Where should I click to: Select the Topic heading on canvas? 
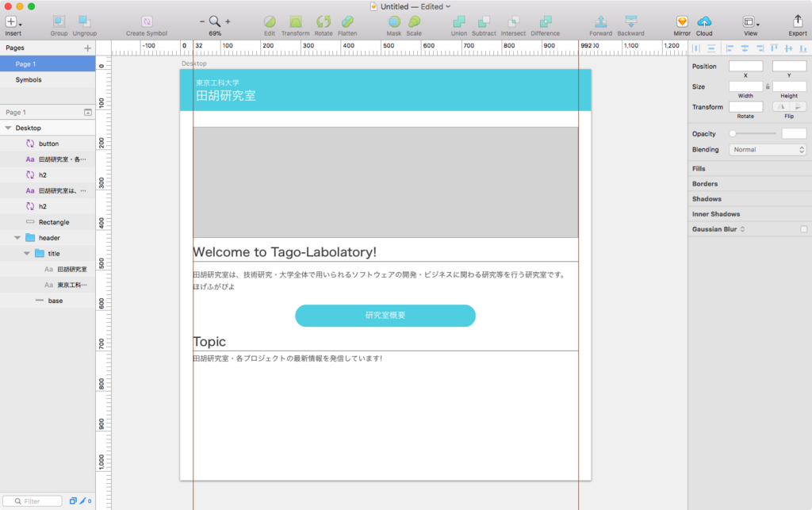pos(209,342)
